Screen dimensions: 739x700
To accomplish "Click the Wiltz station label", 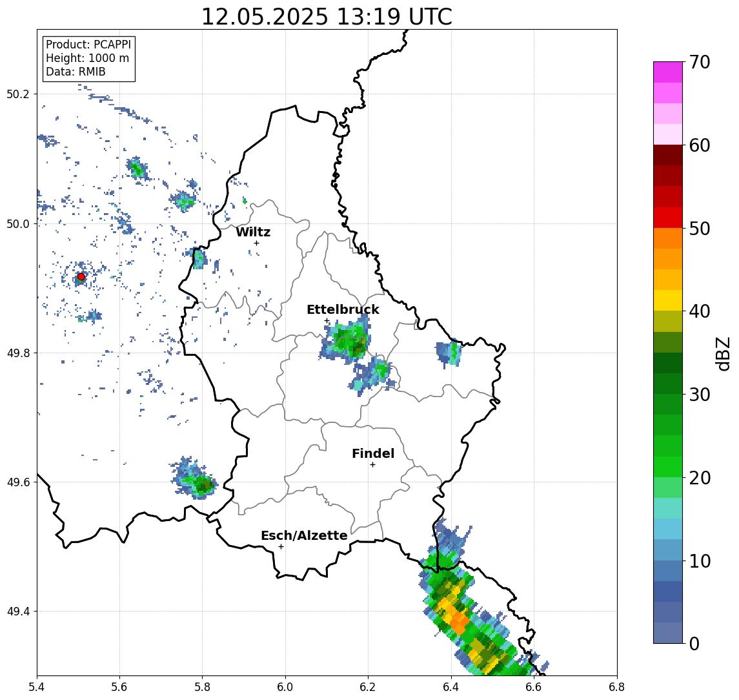I will pyautogui.click(x=253, y=232).
